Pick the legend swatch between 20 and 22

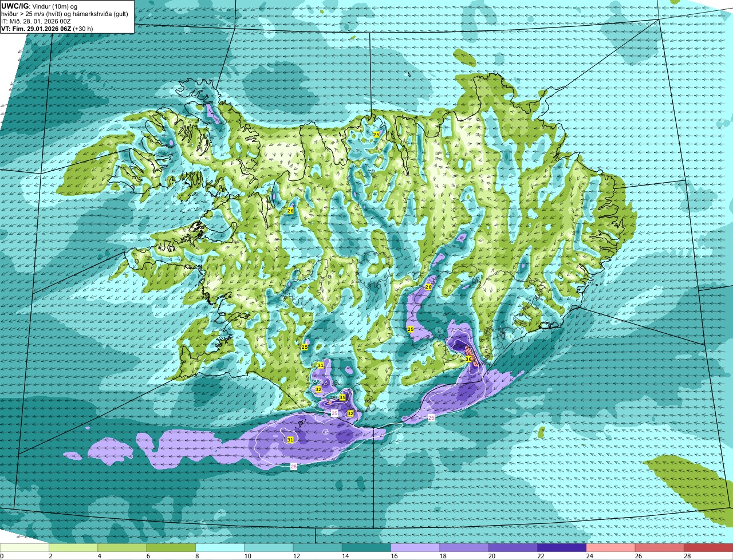click(513, 547)
